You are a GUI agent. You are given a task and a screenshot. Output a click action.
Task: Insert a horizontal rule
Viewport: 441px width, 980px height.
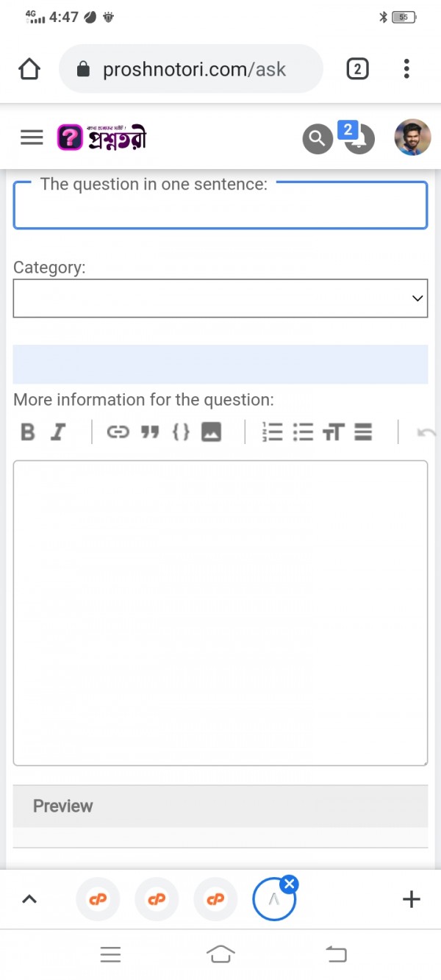363,432
